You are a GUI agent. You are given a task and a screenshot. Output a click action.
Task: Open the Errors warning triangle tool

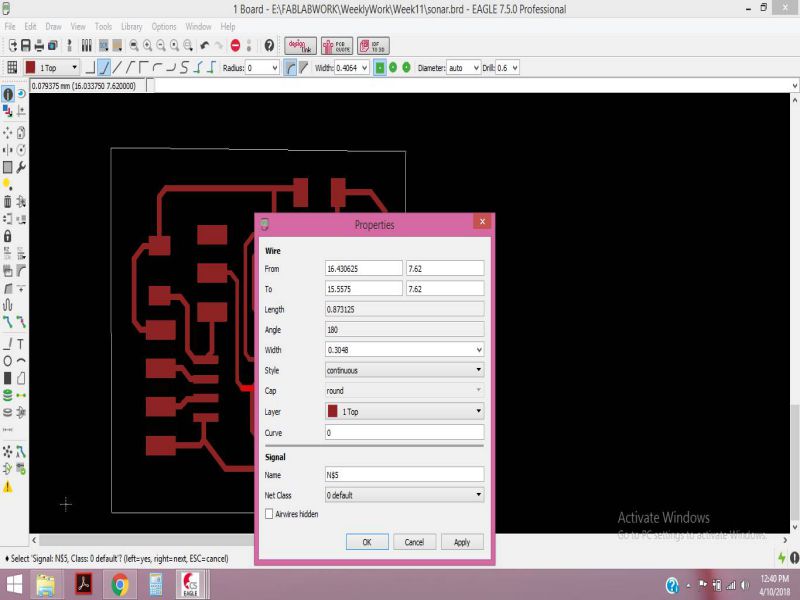tap(8, 487)
